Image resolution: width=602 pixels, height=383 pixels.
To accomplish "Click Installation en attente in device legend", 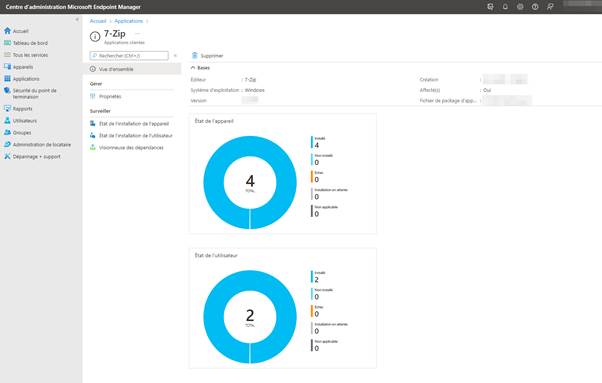I will pos(331,190).
